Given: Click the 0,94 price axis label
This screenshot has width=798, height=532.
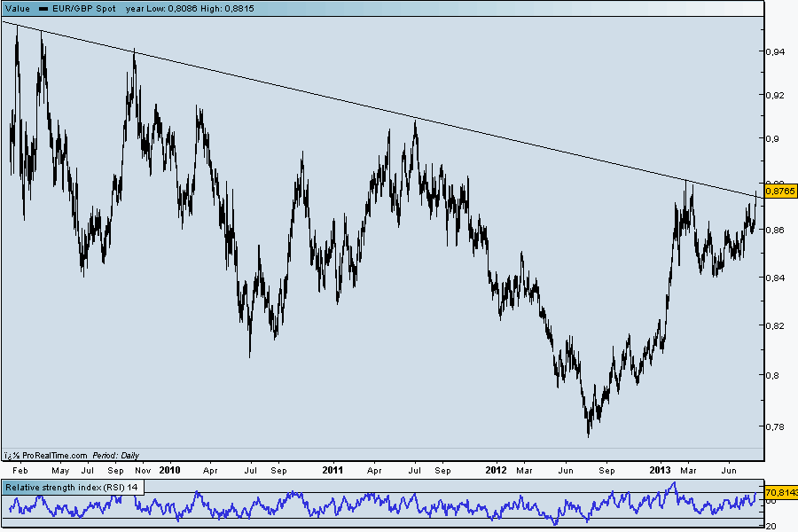Looking at the screenshot, I should click(x=776, y=51).
